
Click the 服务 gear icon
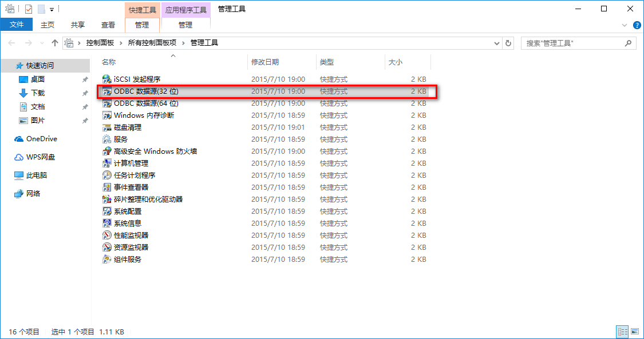[x=107, y=139]
